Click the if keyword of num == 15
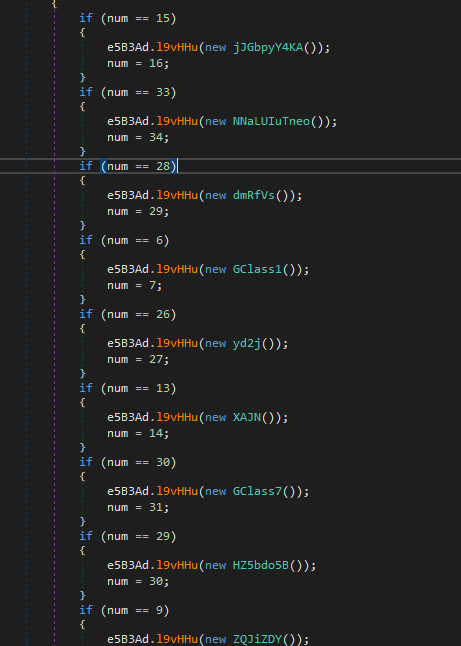Image resolution: width=461 pixels, height=646 pixels. 86,18
